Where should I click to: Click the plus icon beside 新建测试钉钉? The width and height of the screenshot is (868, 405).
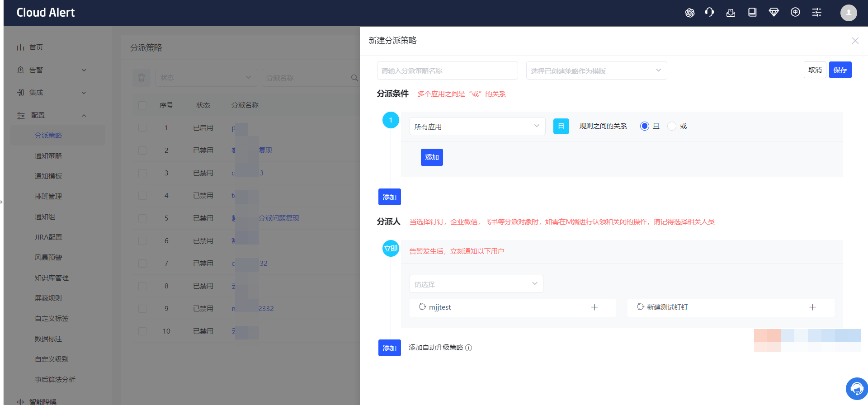pyautogui.click(x=812, y=307)
